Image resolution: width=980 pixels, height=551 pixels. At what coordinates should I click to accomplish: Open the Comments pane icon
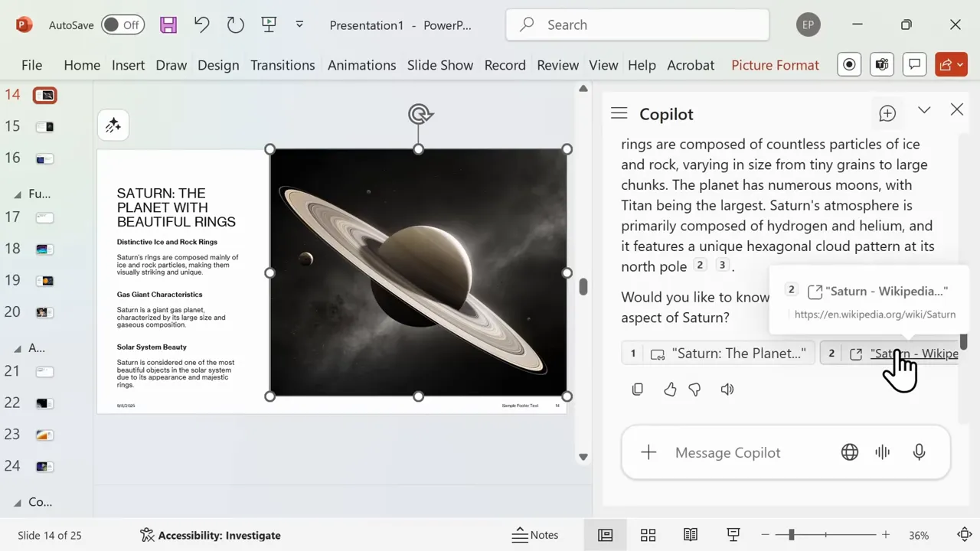pyautogui.click(x=914, y=65)
